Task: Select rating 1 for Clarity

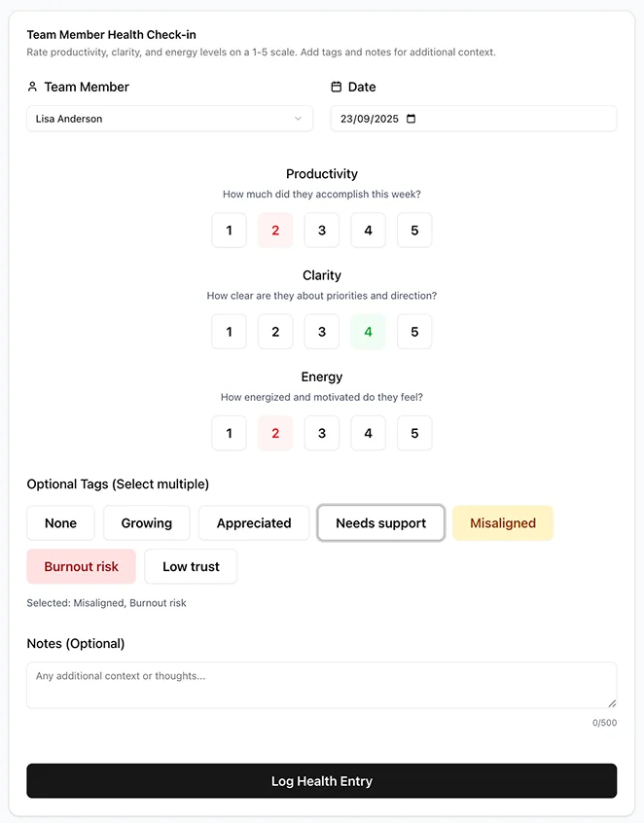Action: click(x=229, y=332)
